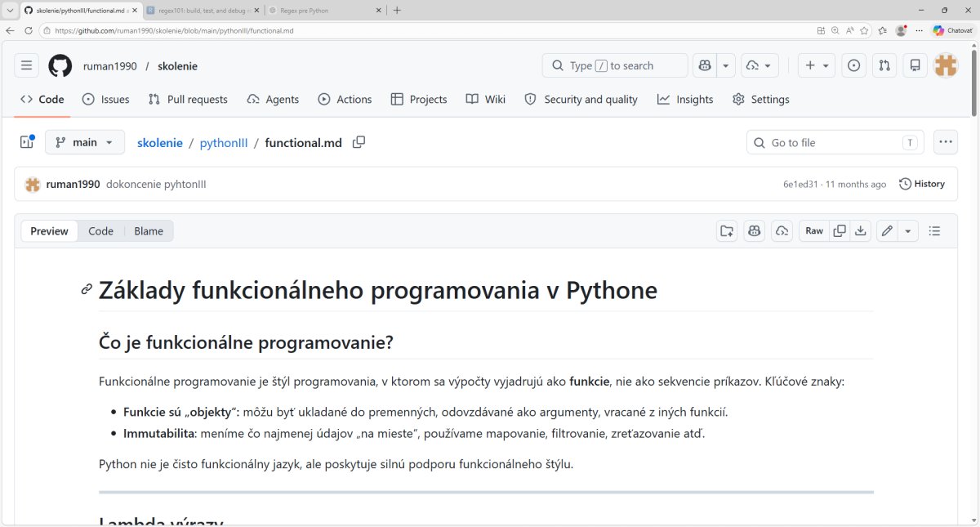This screenshot has width=980, height=527.
Task: Open Security and quality tab
Action: coord(581,99)
